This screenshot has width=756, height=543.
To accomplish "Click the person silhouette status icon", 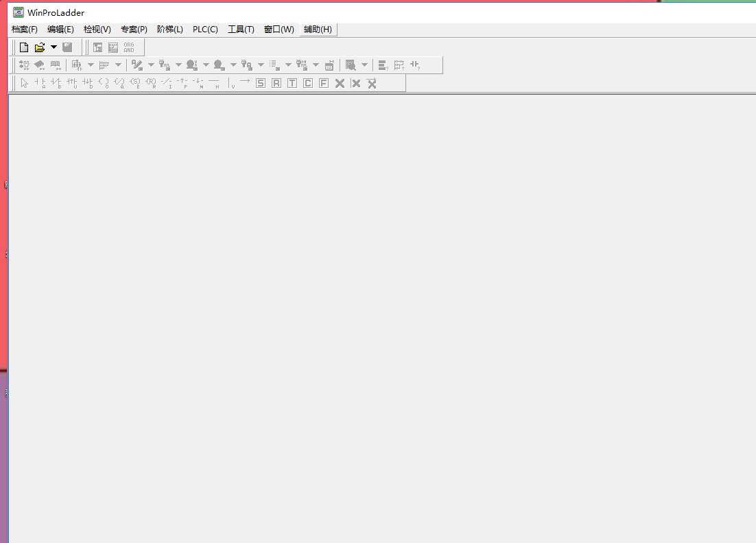I will pyautogui.click(x=220, y=65).
